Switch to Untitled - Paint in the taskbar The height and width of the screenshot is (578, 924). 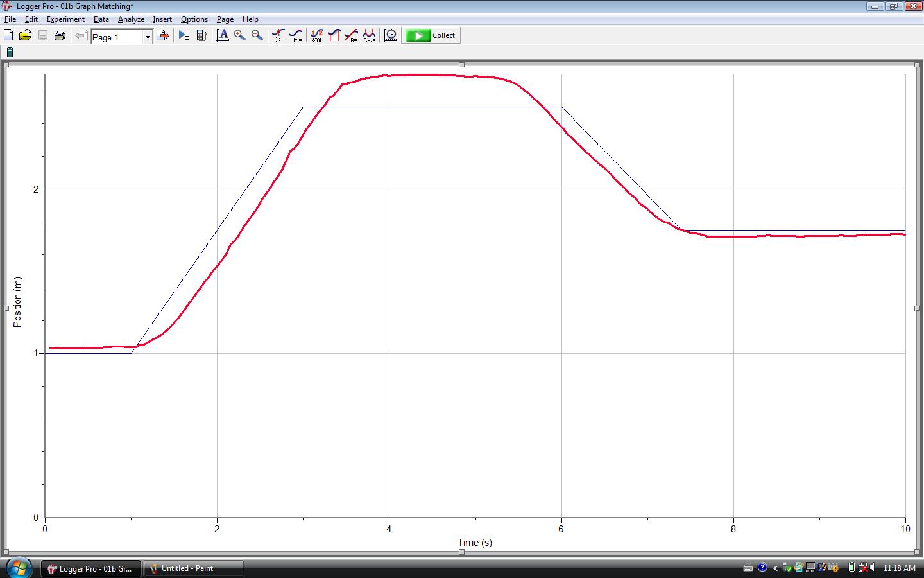193,568
